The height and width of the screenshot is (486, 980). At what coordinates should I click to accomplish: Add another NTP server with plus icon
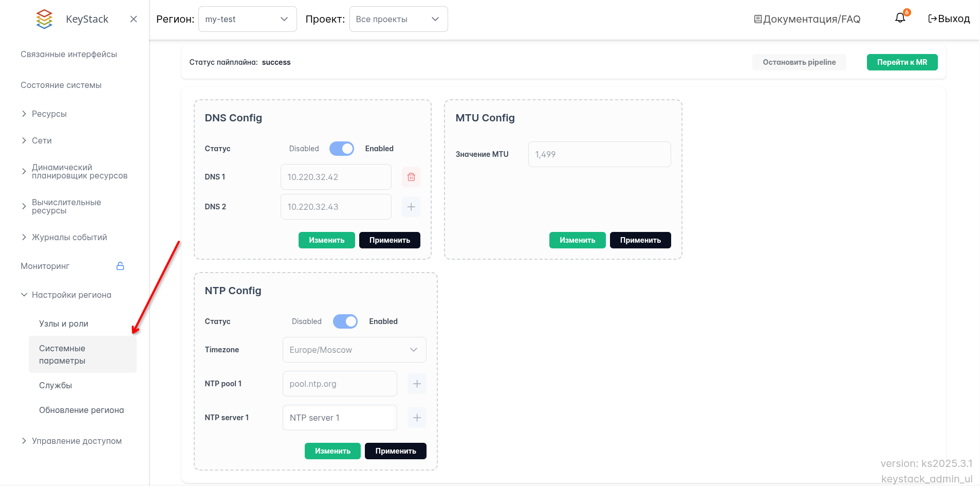tap(417, 418)
